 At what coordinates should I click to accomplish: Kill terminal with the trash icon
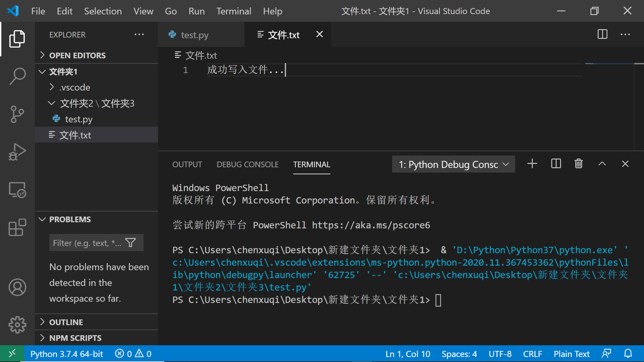pyautogui.click(x=579, y=164)
